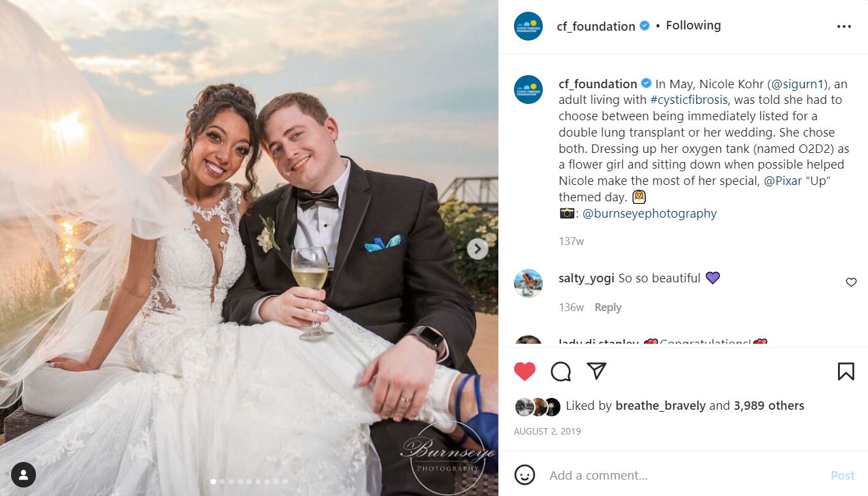This screenshot has width=868, height=496.
Task: Reply to salty_yogi's comment
Action: click(607, 307)
